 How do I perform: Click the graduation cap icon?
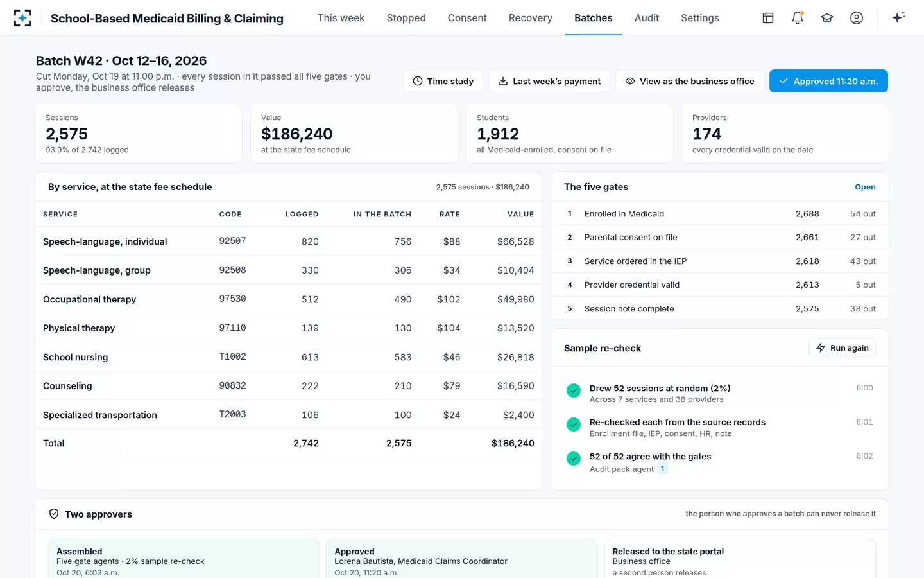coord(827,18)
